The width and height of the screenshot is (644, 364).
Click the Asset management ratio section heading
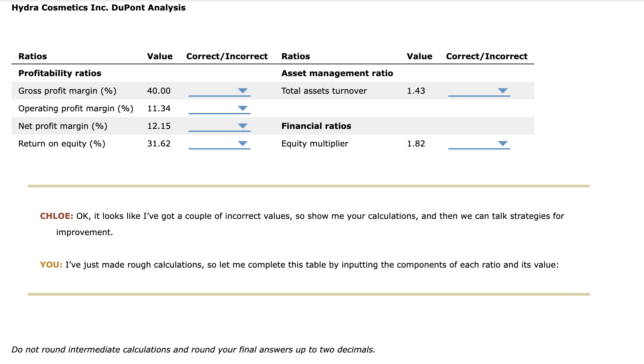[337, 73]
